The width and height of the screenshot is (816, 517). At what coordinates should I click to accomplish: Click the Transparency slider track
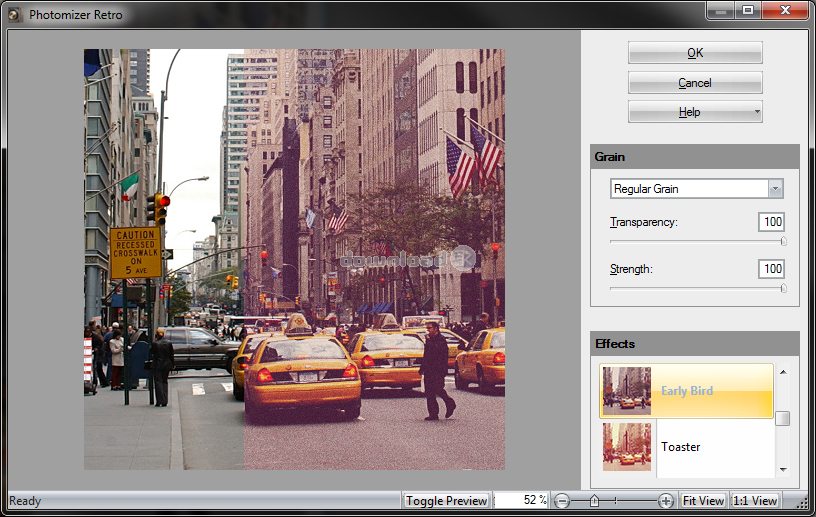[x=696, y=241]
